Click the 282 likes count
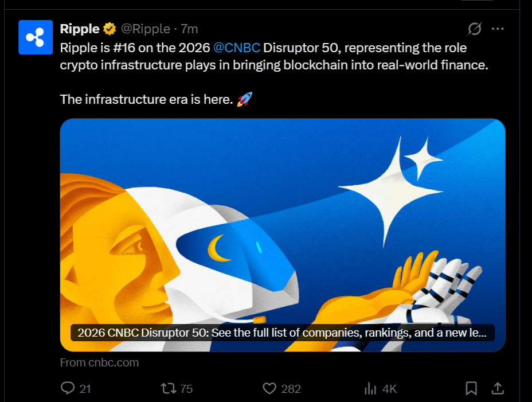The image size is (532, 402). (x=291, y=389)
